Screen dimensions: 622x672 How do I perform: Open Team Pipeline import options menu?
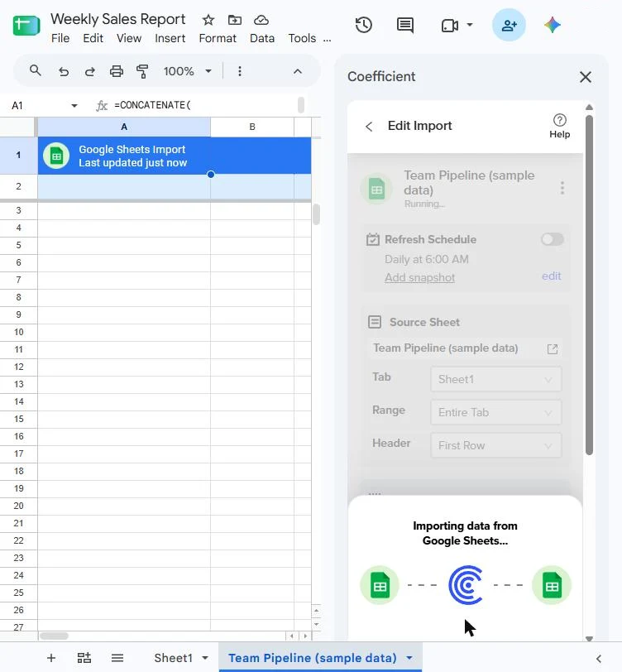pos(562,188)
